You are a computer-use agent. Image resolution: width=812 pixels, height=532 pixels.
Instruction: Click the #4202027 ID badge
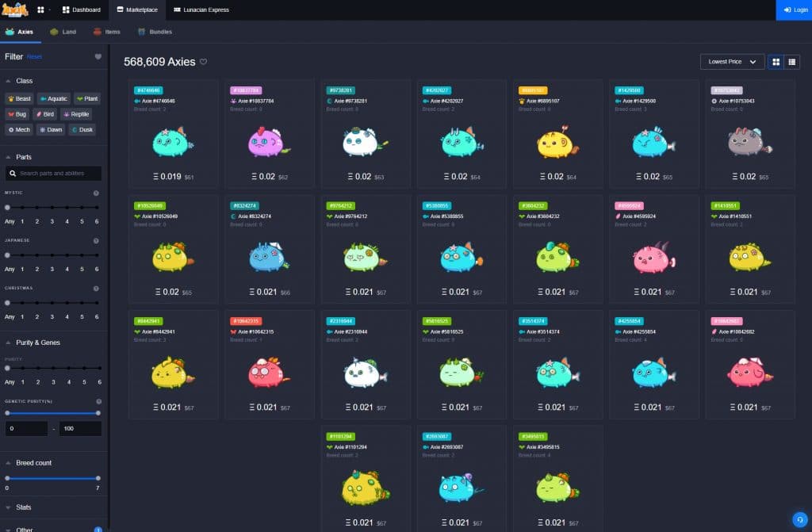[437, 90]
